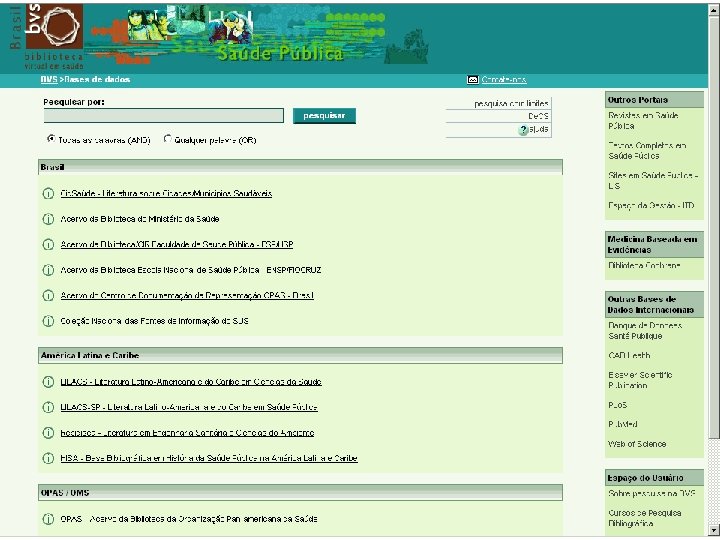
Task: Open info icon beside the Repidisca database
Action: [x=48, y=433]
